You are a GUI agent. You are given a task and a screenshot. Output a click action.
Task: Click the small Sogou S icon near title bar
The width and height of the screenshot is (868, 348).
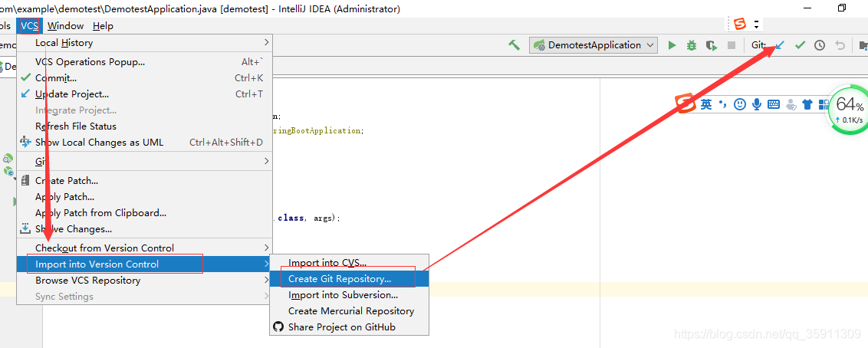pos(740,24)
